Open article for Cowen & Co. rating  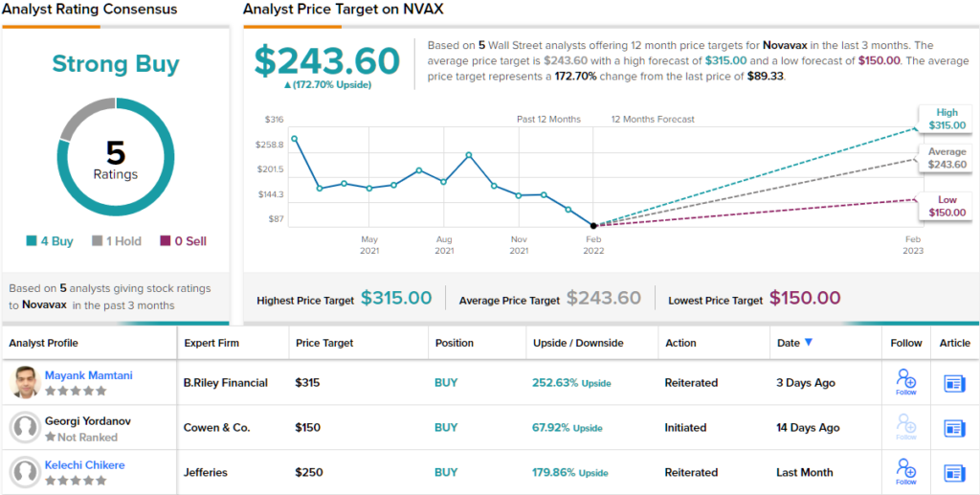[954, 428]
